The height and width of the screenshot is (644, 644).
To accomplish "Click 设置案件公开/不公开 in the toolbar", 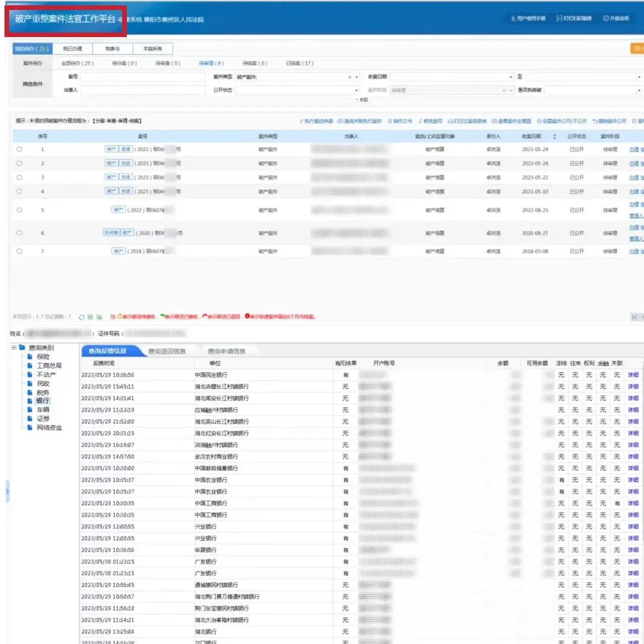I will (561, 121).
